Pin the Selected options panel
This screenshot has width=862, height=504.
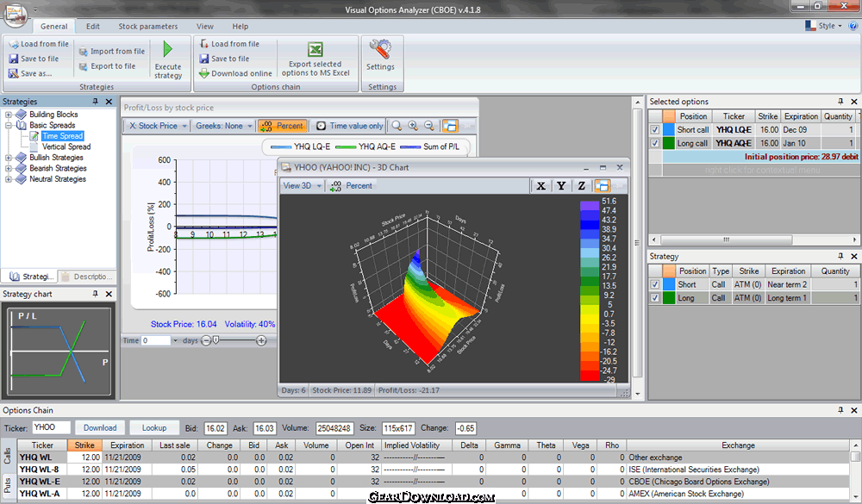840,102
